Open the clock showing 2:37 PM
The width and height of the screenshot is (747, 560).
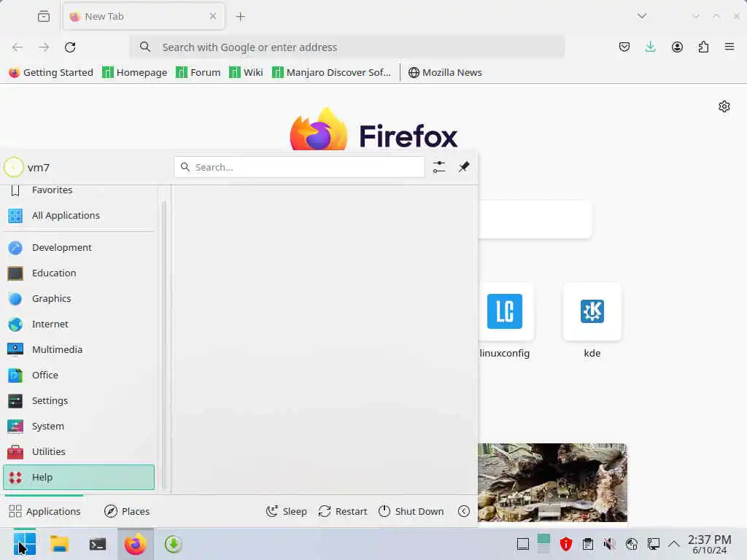pyautogui.click(x=709, y=544)
